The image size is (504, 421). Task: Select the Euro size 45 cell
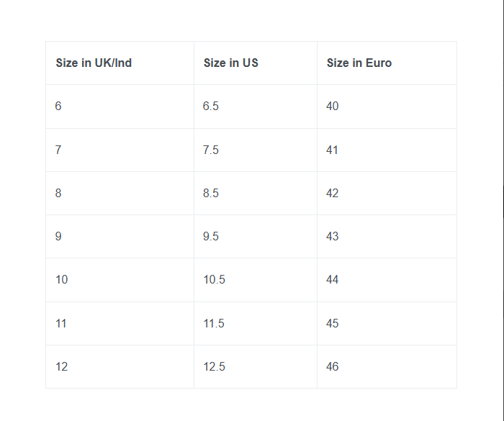[x=332, y=324]
